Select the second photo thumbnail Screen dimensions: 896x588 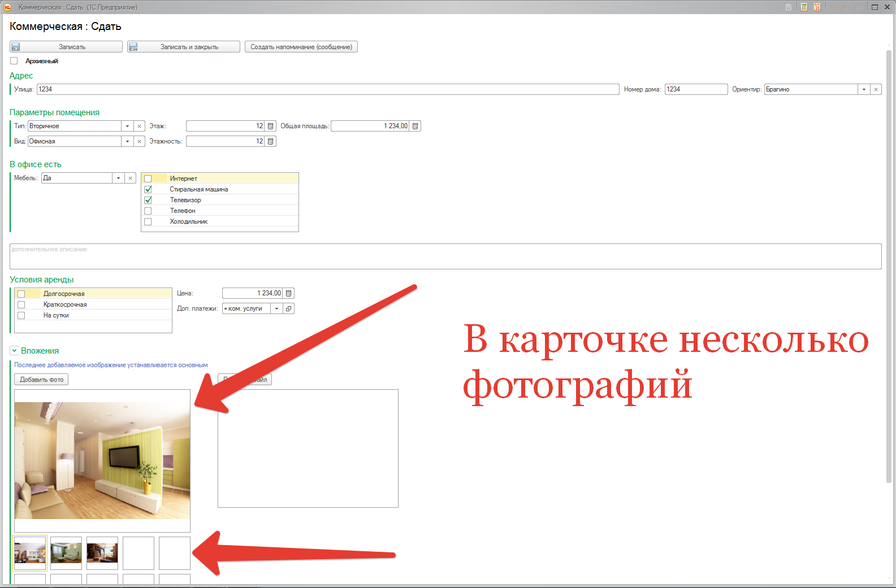66,552
